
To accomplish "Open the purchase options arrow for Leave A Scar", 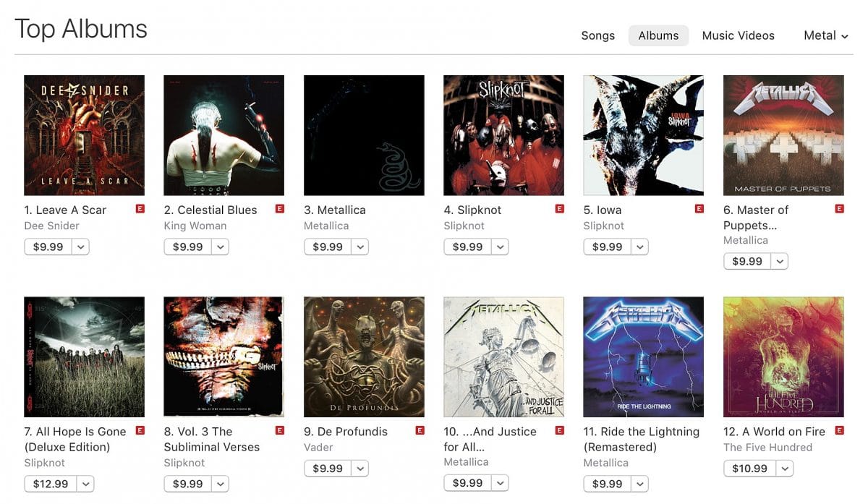I will (80, 247).
